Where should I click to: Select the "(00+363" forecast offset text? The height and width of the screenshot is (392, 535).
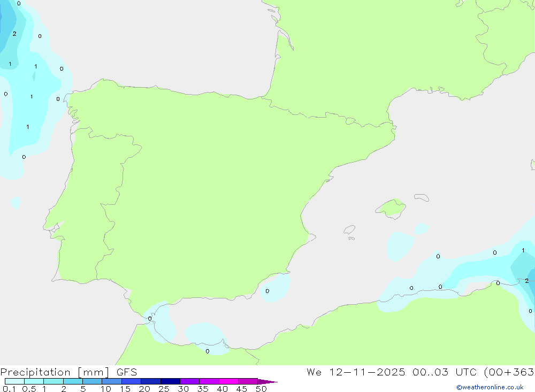click(x=509, y=372)
